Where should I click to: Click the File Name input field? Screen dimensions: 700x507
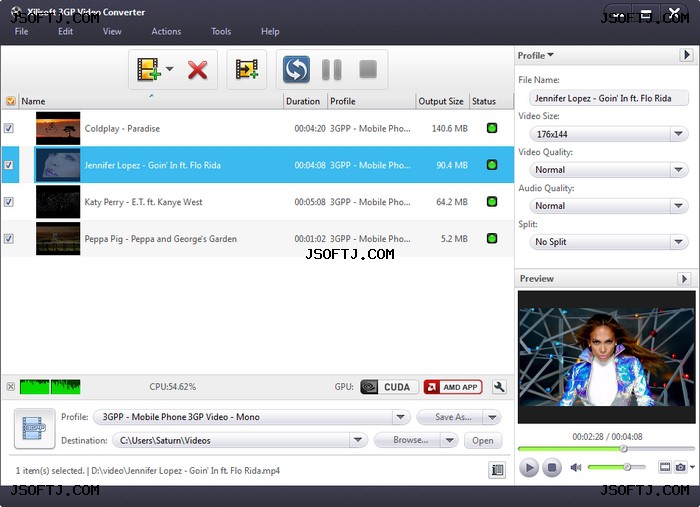click(x=609, y=98)
